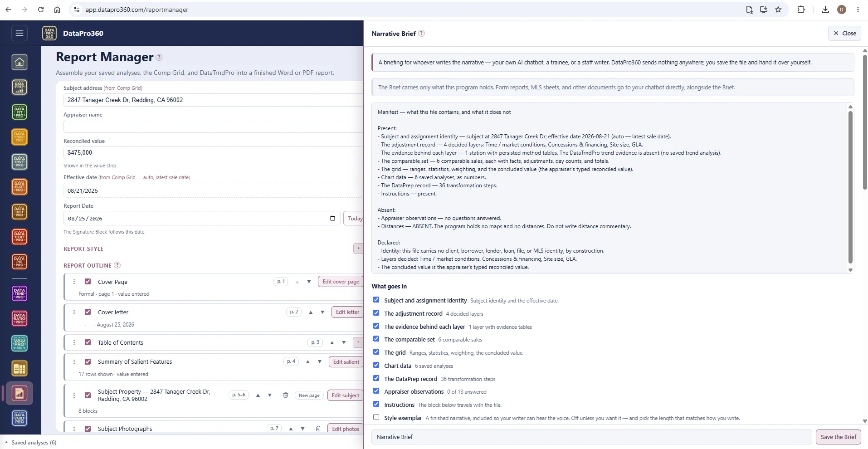Screen dimensions: 868x449
Task: Click the p. 4 page badge
Action: [291, 361]
